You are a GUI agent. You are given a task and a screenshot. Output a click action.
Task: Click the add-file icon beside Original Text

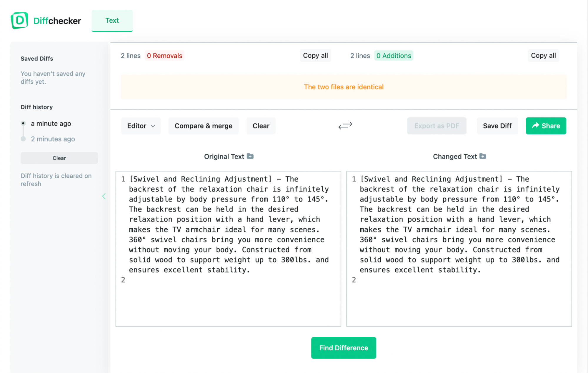pos(250,156)
